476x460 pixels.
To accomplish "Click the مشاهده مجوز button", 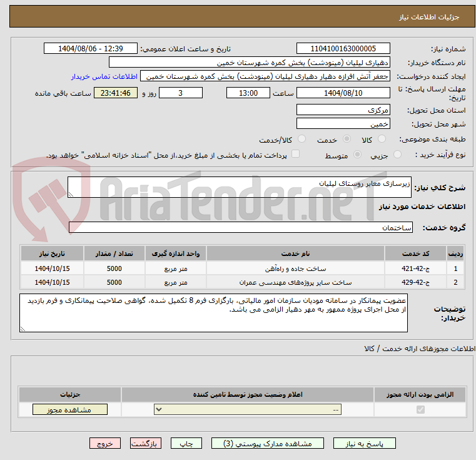I will click(70, 409).
